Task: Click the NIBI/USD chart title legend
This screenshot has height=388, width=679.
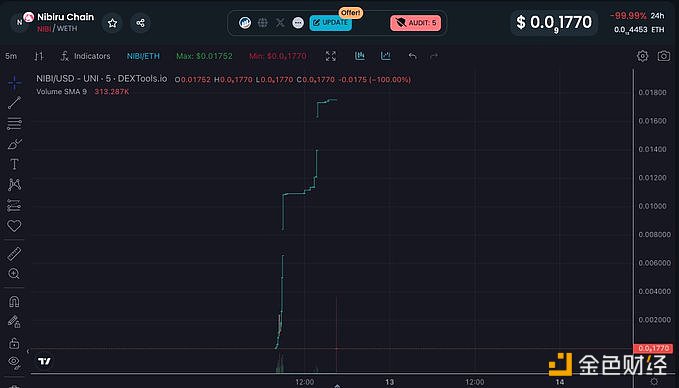Action: pos(102,79)
